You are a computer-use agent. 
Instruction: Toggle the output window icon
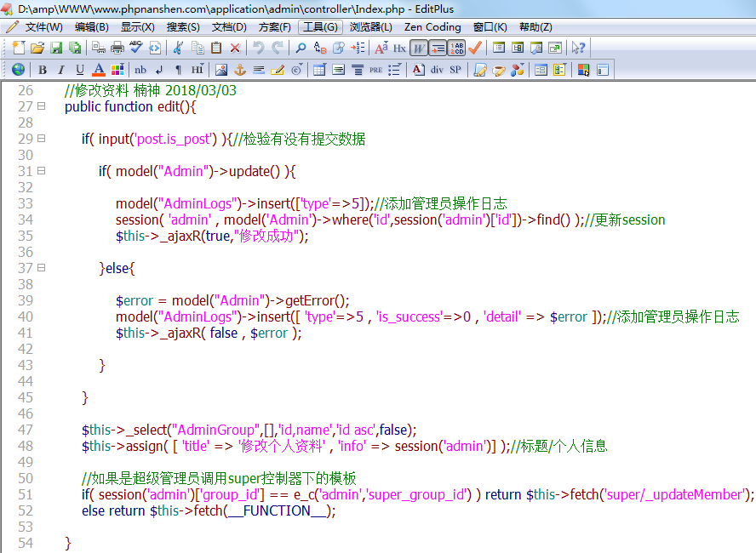click(x=536, y=48)
